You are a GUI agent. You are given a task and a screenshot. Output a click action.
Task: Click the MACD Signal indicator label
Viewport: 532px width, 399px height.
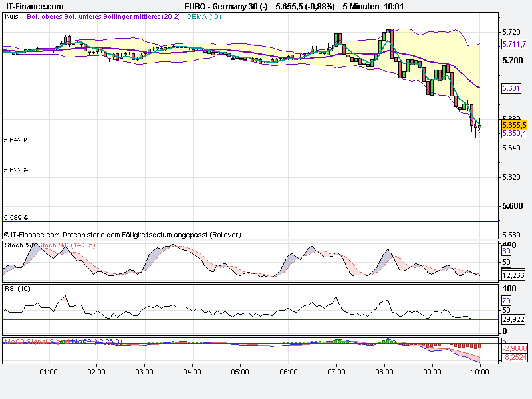pos(33,341)
